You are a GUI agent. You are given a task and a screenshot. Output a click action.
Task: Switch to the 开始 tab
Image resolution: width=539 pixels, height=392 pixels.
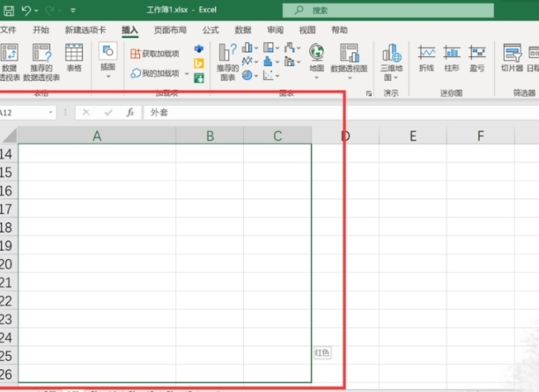point(41,30)
